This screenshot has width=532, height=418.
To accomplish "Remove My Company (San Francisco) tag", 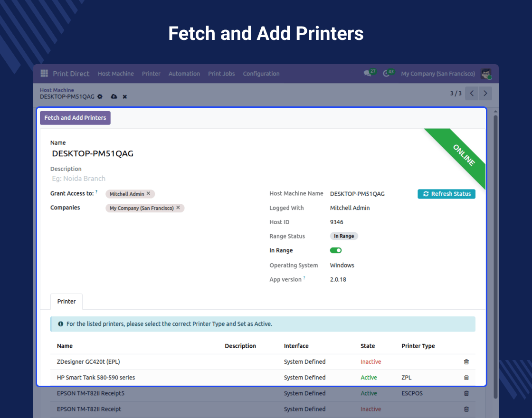I will click(178, 208).
